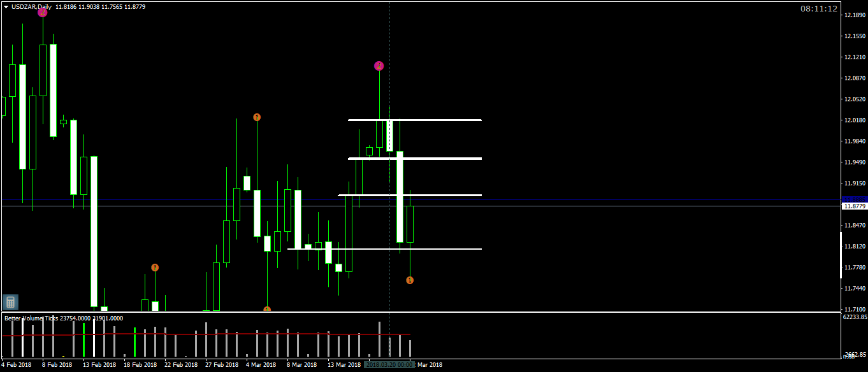Click the 11.7565 low price value
This screenshot has width=868, height=372.
point(112,7)
